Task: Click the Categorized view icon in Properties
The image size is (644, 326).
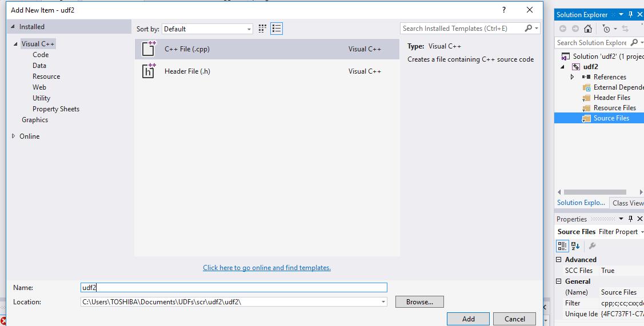Action: click(x=562, y=245)
